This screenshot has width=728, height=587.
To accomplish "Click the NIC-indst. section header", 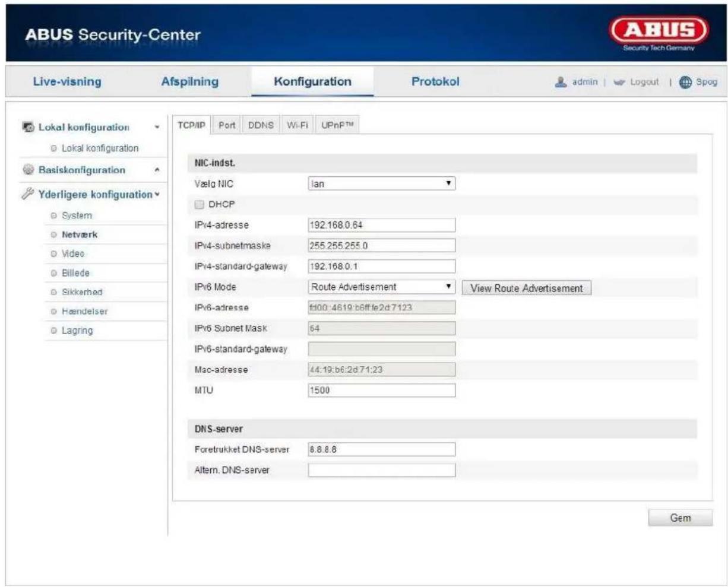I will (x=442, y=163).
